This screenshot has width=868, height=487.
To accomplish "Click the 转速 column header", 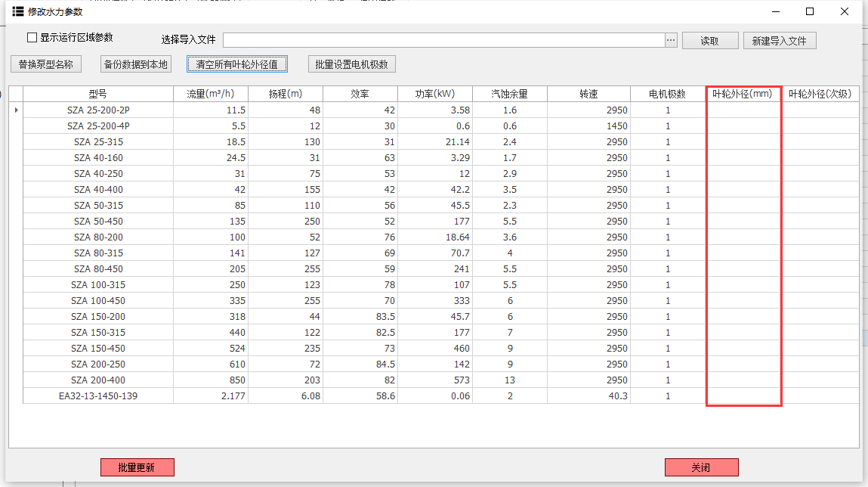I will pyautogui.click(x=588, y=95).
